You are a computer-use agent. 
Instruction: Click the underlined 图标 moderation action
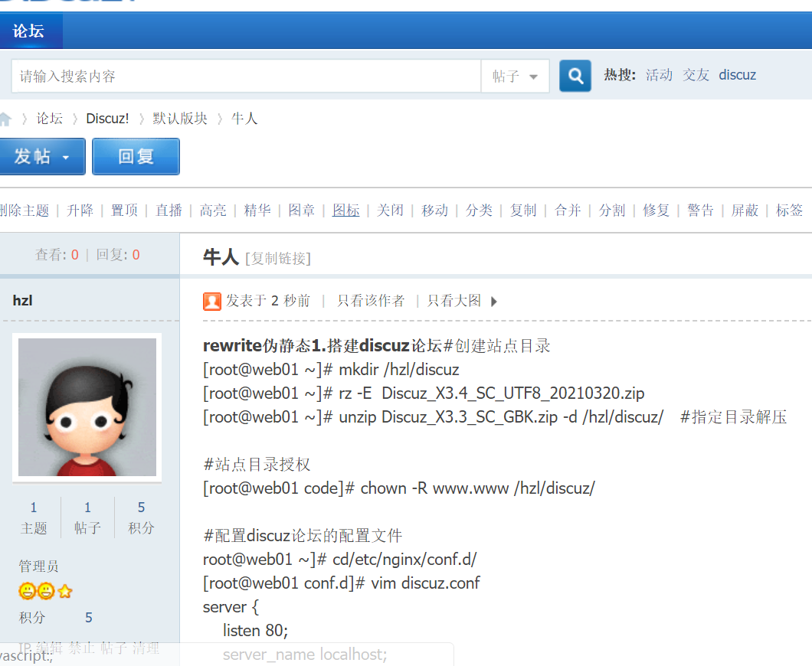pos(346,210)
